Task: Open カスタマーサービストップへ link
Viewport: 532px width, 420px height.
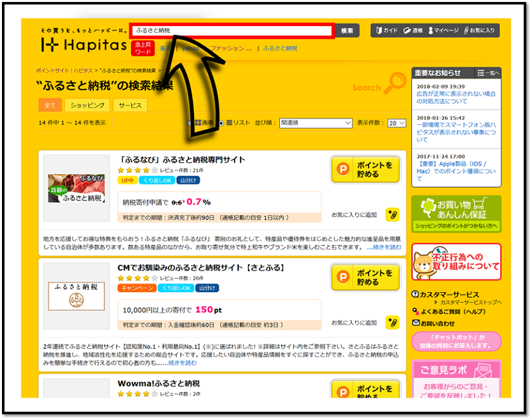Action: 471,302
